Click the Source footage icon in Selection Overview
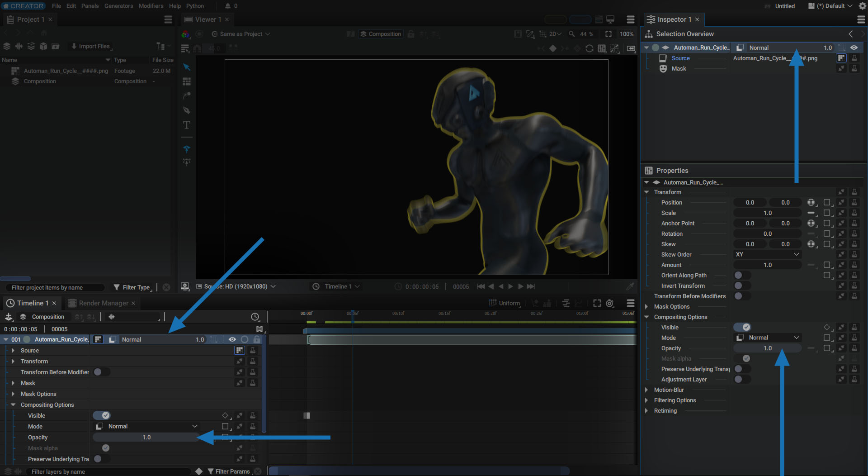Viewport: 868px width, 476px height. point(841,58)
